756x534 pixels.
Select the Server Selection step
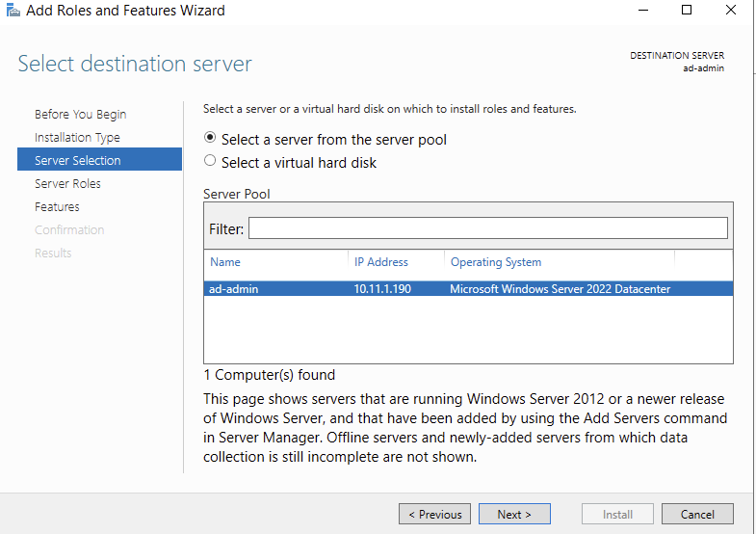(100, 159)
